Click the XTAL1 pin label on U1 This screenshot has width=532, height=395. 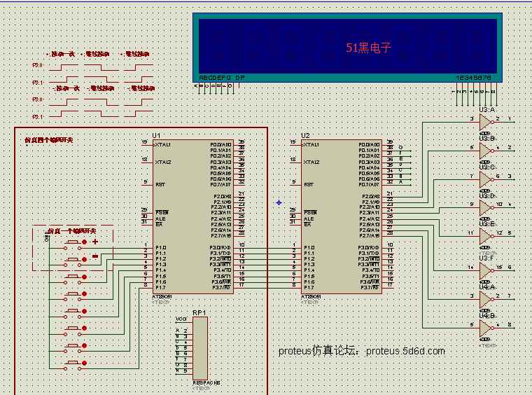point(163,145)
